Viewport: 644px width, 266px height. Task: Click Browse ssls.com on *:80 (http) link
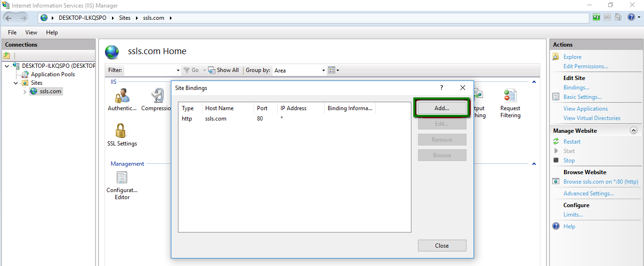point(601,182)
